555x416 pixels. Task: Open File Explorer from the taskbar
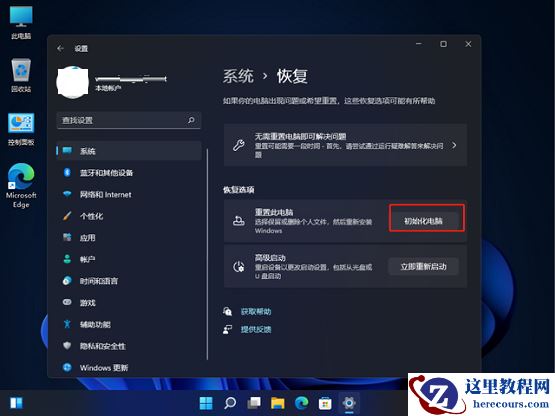(x=278, y=403)
